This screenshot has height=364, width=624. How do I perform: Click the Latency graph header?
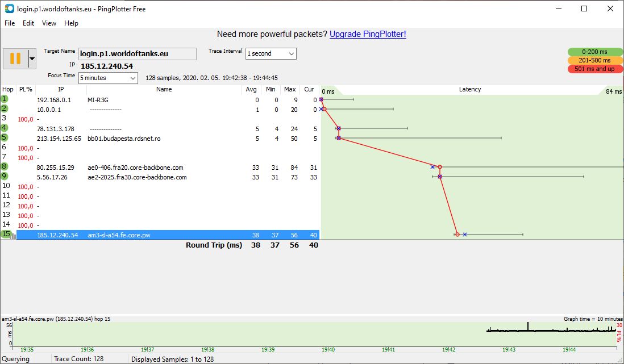[470, 89]
